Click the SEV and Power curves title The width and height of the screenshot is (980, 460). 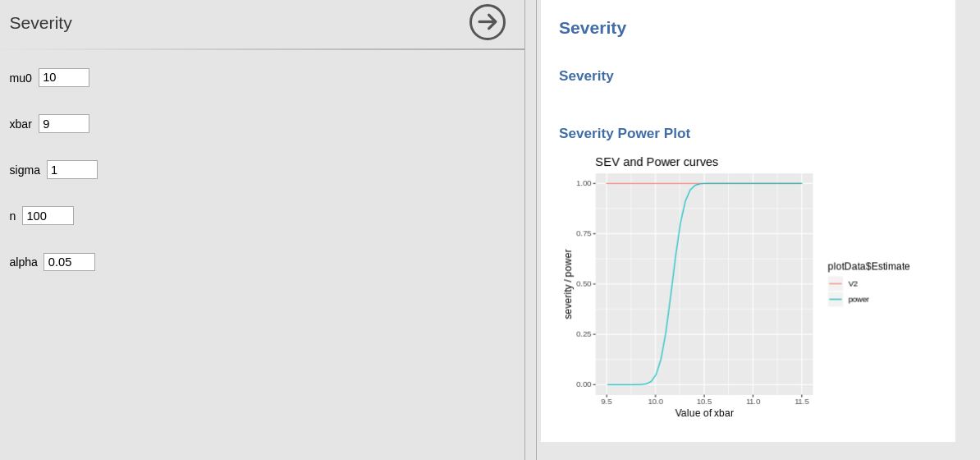tap(657, 162)
